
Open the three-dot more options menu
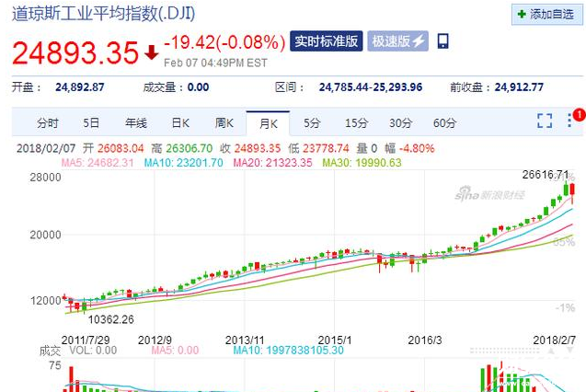click(x=569, y=121)
